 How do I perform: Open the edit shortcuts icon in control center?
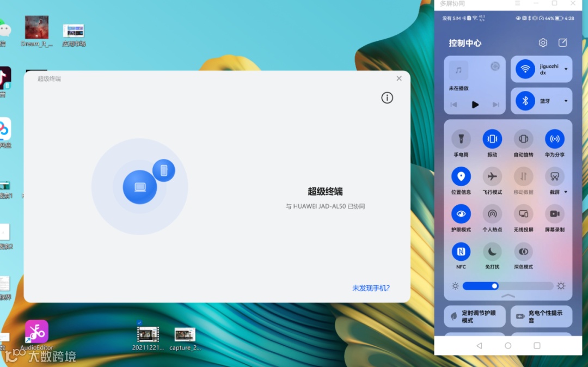[x=562, y=42]
